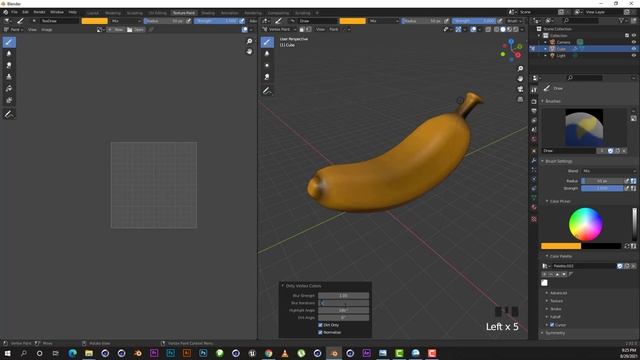
Task: Select the Blur tool in 3D viewport toolbar
Action: pos(267,53)
